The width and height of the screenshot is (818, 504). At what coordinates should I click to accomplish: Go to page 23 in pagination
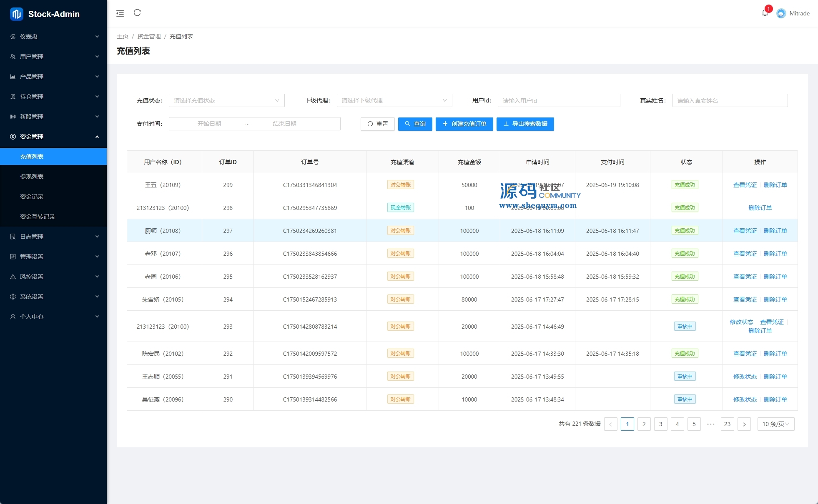coord(727,424)
